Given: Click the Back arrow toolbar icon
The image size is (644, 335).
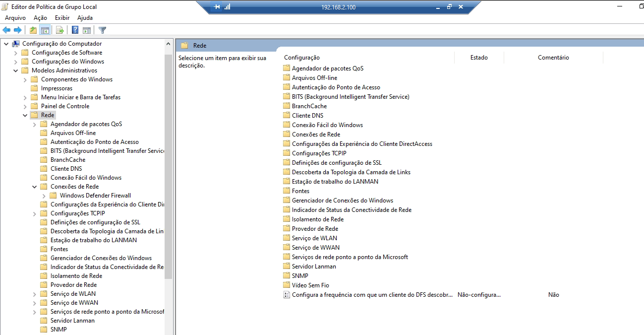Looking at the screenshot, I should tap(6, 30).
